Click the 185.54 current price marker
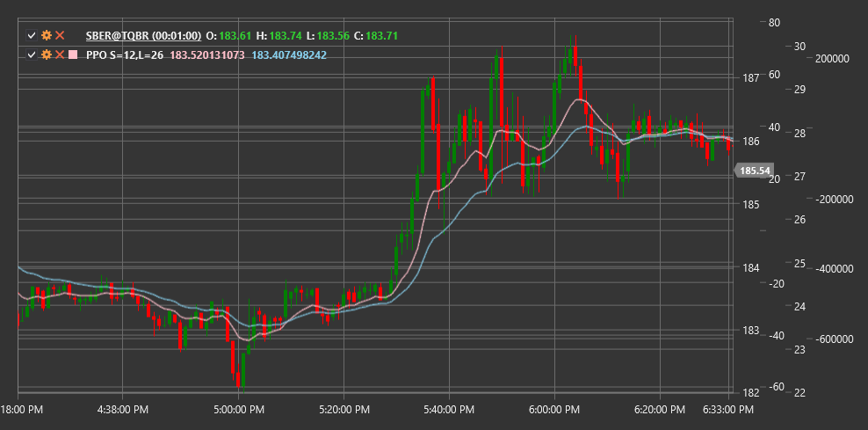This screenshot has width=868, height=430. tap(754, 171)
